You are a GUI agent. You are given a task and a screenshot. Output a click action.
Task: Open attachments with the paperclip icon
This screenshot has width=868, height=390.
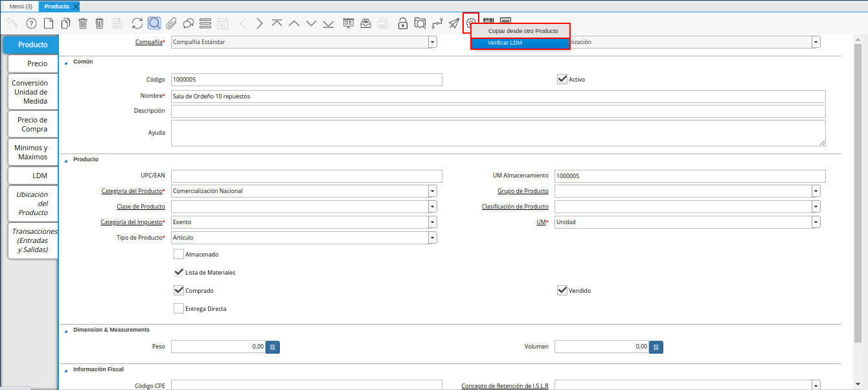[x=171, y=23]
